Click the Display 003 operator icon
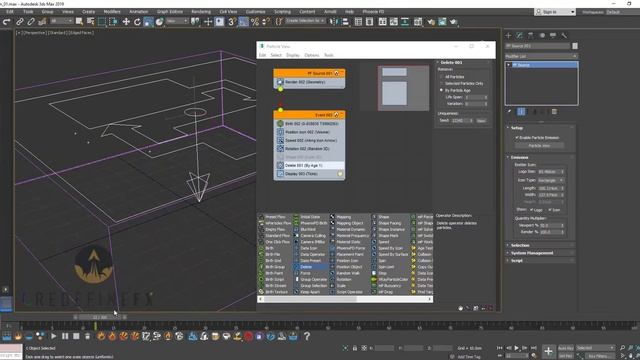 pyautogui.click(x=280, y=174)
